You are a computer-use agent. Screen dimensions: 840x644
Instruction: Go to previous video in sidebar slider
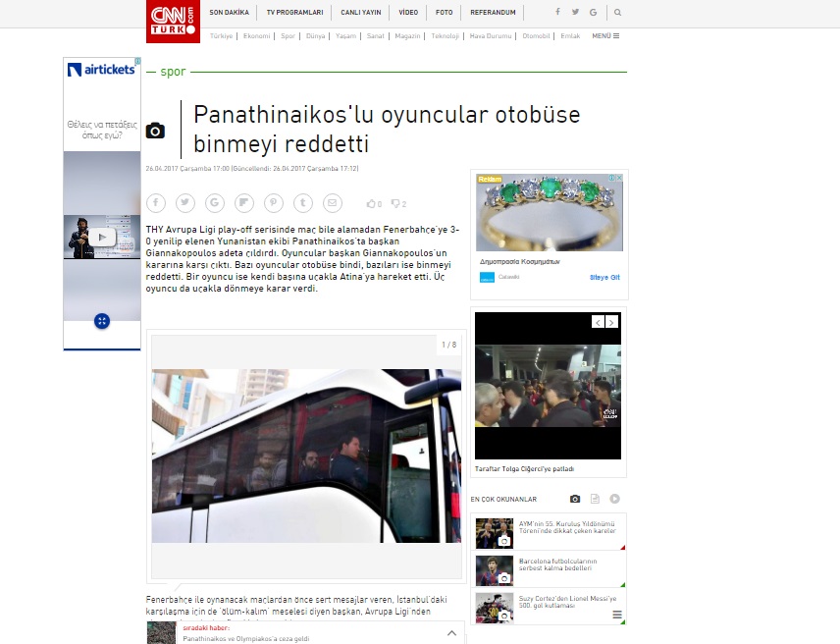[x=598, y=322]
